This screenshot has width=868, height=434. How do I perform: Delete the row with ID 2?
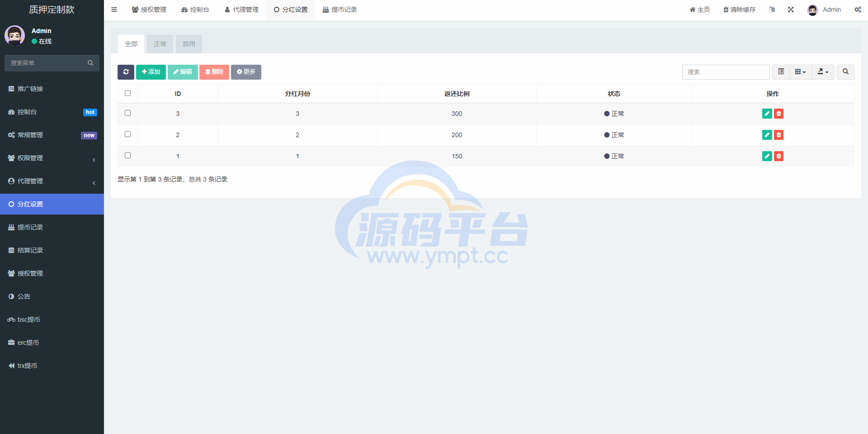778,135
